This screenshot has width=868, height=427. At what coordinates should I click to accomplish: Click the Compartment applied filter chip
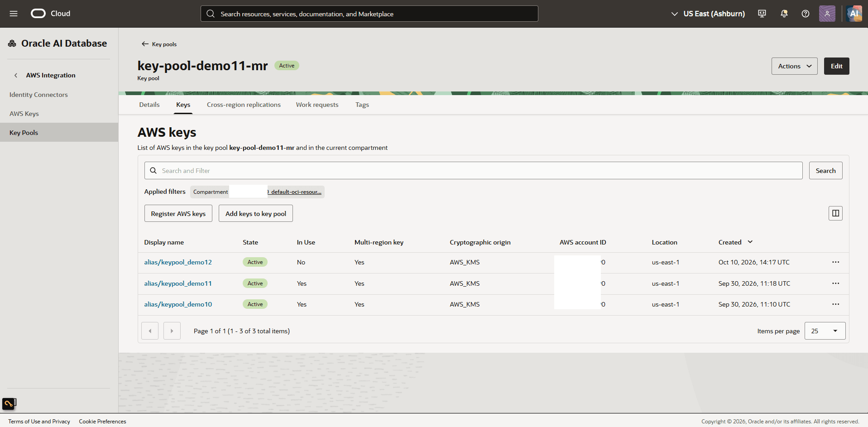257,192
